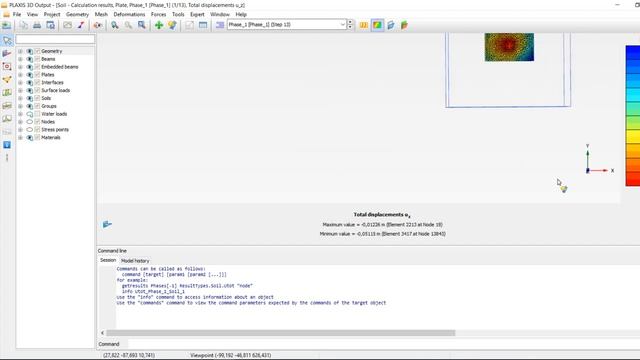This screenshot has height=360, width=640.
Task: Click the reset zoom magnifier icon
Action: pos(142,25)
